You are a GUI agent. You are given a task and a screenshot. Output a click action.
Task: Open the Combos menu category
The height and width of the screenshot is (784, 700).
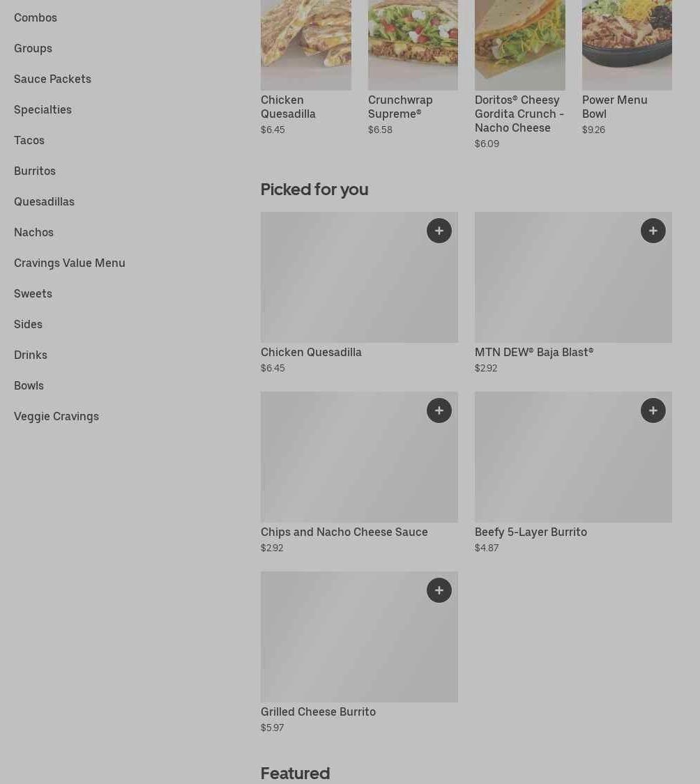36,17
